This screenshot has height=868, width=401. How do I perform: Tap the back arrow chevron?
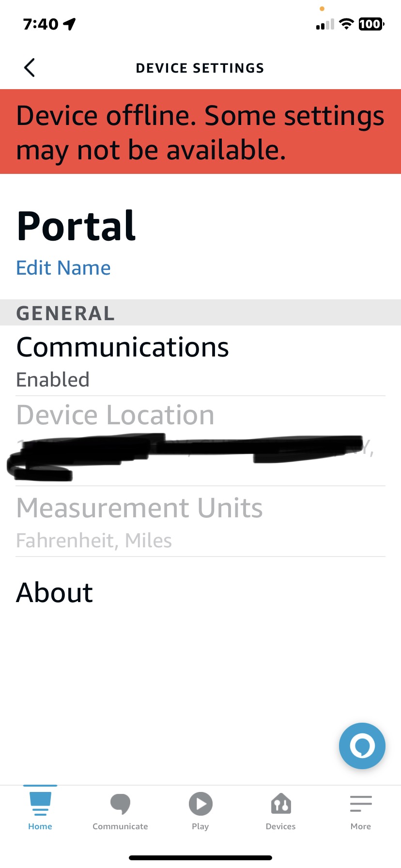[x=29, y=68]
